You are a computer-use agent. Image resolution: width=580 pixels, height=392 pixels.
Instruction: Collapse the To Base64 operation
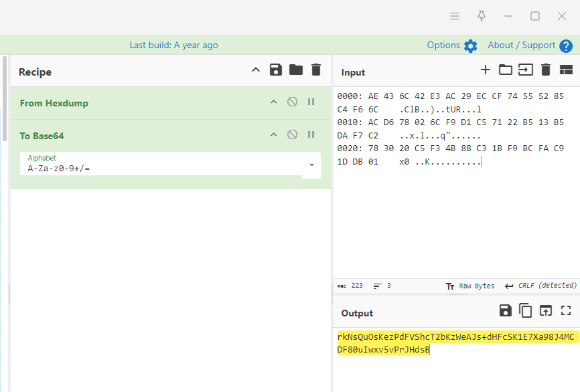coord(273,135)
